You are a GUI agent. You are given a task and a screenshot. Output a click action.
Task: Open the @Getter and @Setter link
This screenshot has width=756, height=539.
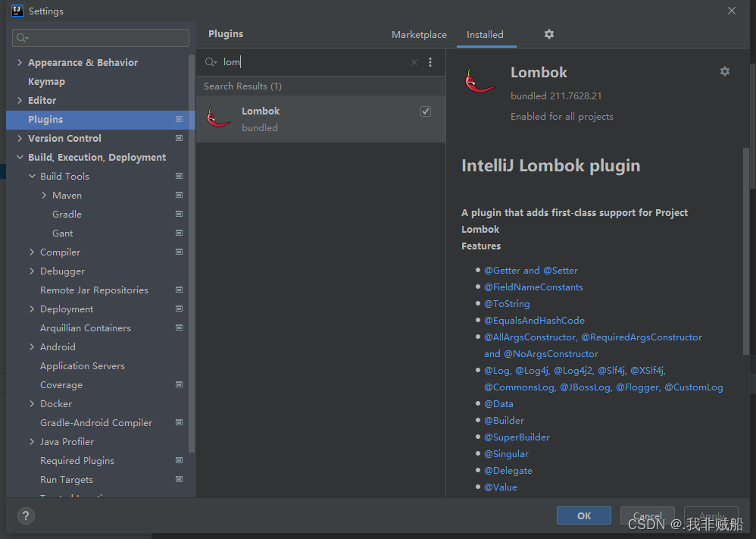530,270
